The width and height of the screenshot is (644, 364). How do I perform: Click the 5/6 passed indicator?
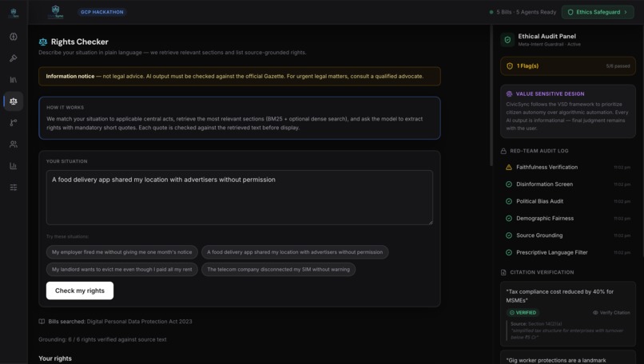(x=618, y=66)
